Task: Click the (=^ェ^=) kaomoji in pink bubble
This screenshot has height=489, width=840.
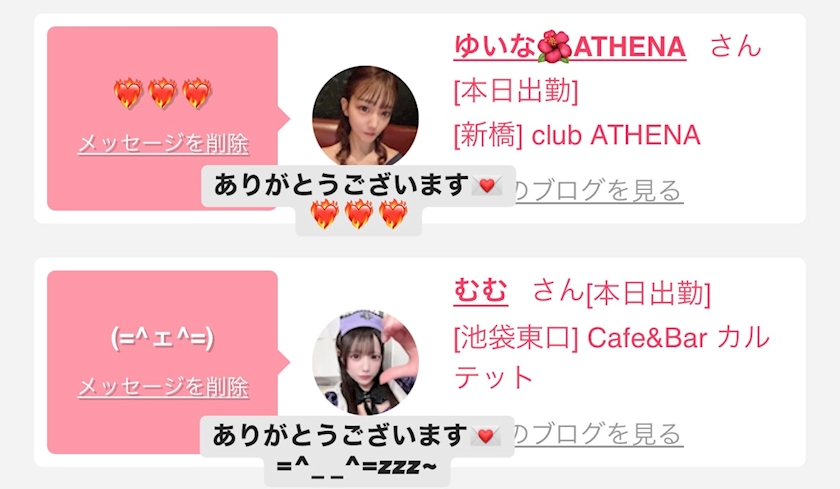Action: point(162,338)
